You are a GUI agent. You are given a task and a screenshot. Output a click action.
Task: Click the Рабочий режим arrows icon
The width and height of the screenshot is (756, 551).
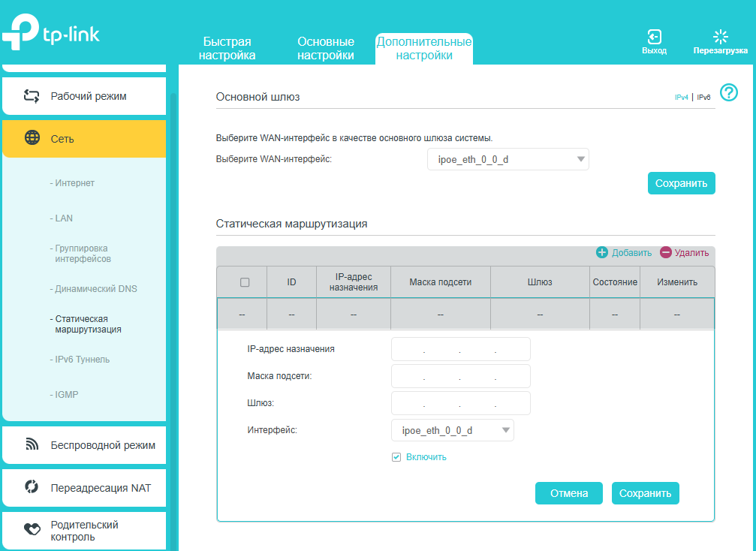point(32,96)
